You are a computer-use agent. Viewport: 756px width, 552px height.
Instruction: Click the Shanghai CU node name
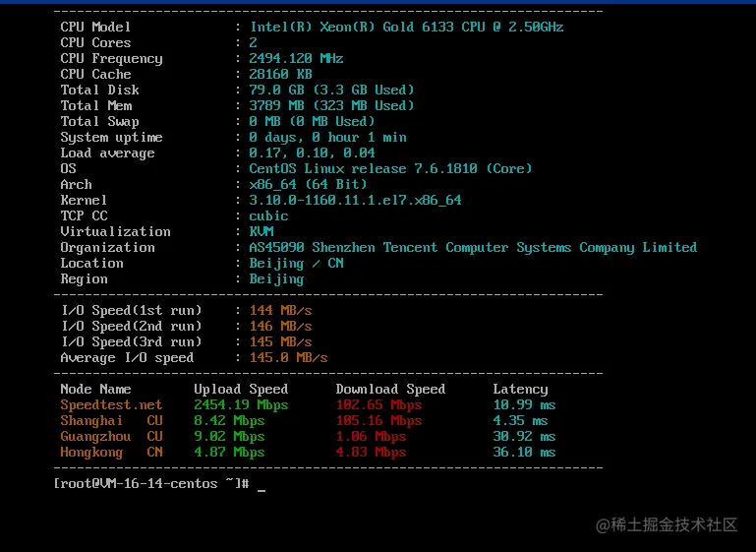click(111, 420)
